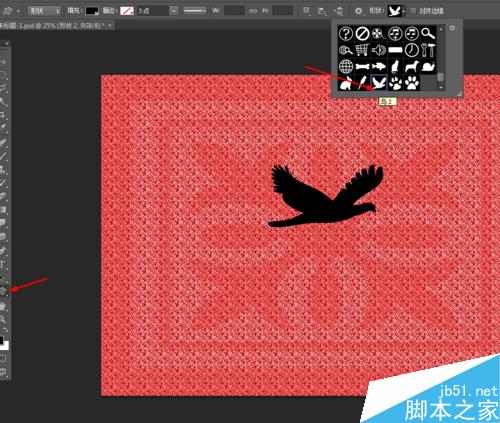Open the fill color swatch
Viewport: 500px width, 423px height.
[x=92, y=11]
